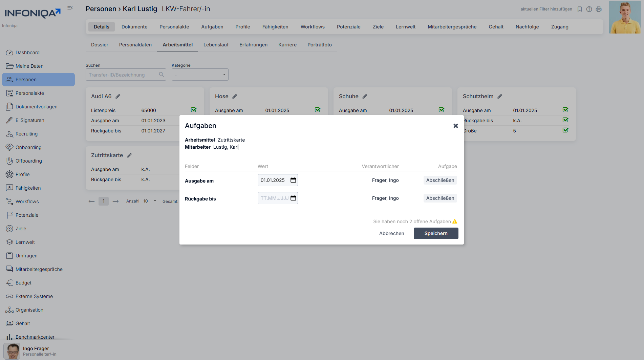The image size is (644, 360).
Task: Edit the Zutrittskarte work item
Action: pos(129,155)
